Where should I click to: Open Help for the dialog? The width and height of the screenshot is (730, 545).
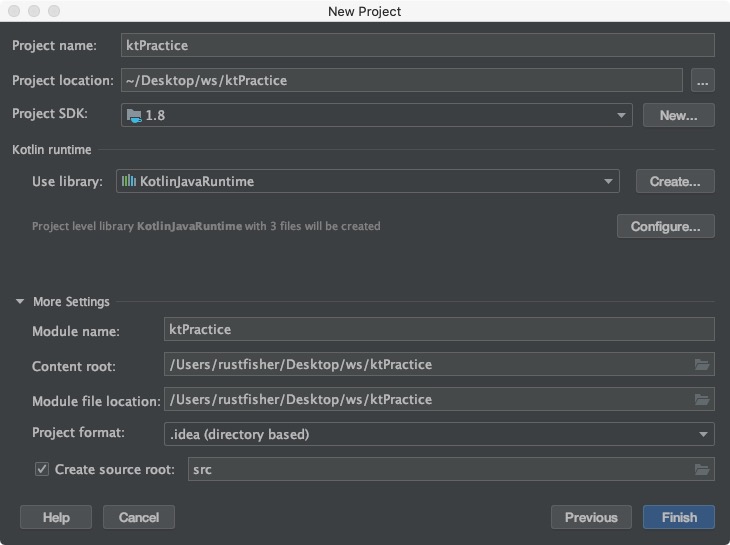tap(56, 517)
